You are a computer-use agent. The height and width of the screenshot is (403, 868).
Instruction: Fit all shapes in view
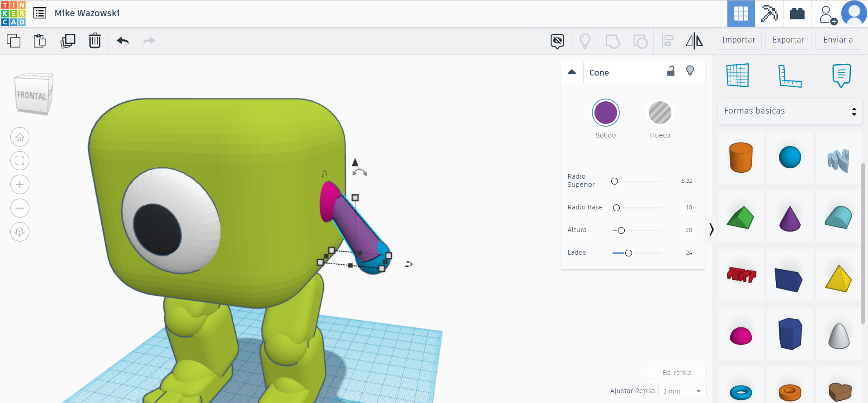pos(20,161)
